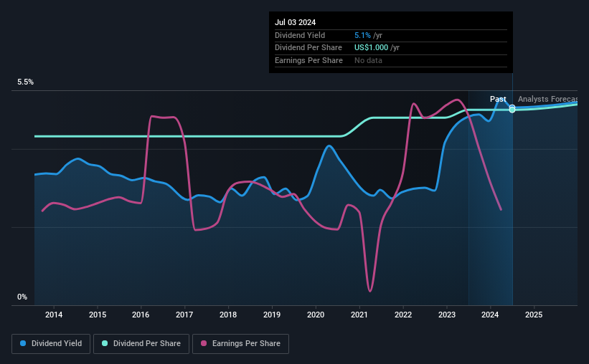Click the 2017 label on the x-axis
The height and width of the screenshot is (364, 589).
[x=184, y=315]
